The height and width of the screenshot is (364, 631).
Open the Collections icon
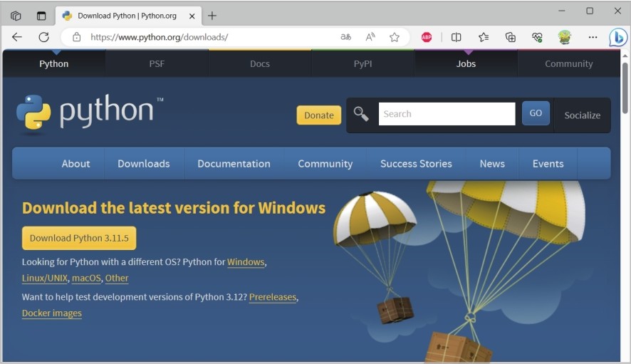tap(510, 37)
